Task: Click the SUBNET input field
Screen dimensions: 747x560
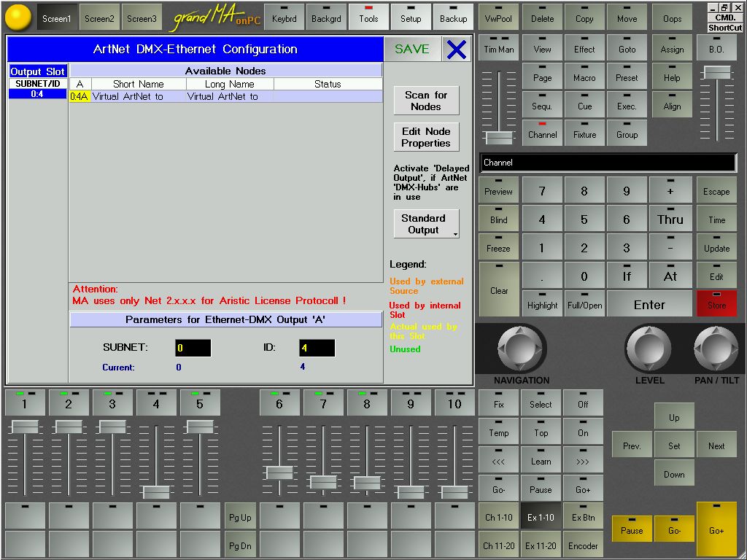Action: tap(193, 348)
